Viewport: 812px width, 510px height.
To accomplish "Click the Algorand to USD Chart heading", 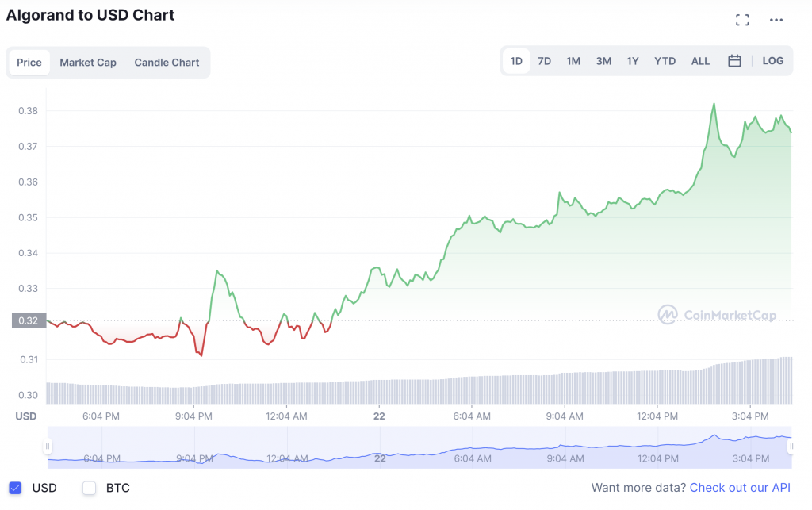I will (90, 15).
